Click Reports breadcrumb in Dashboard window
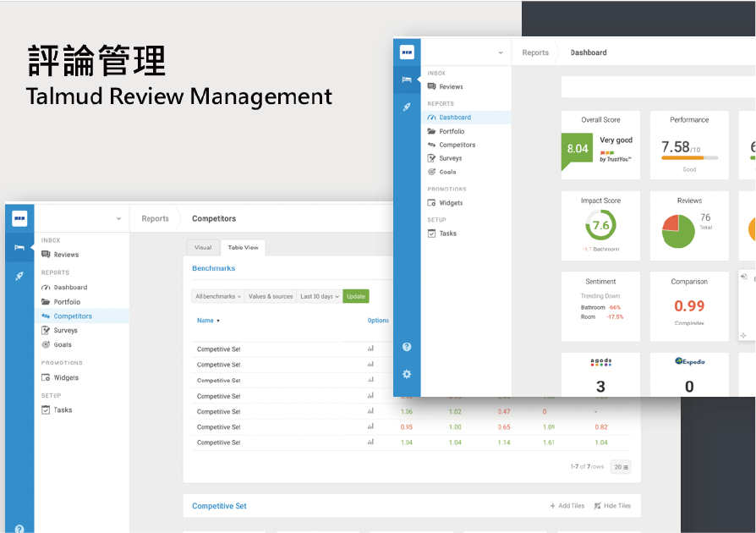 (535, 52)
